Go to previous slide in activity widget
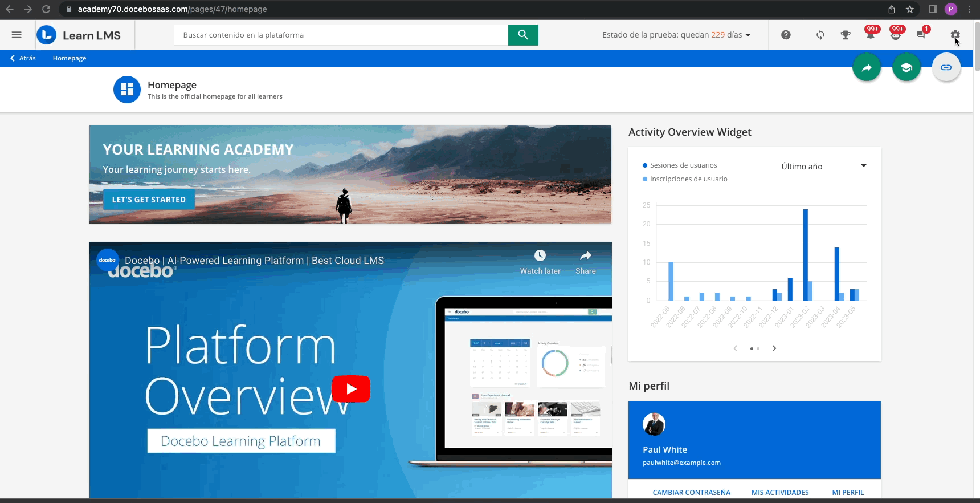980x503 pixels. 736,348
